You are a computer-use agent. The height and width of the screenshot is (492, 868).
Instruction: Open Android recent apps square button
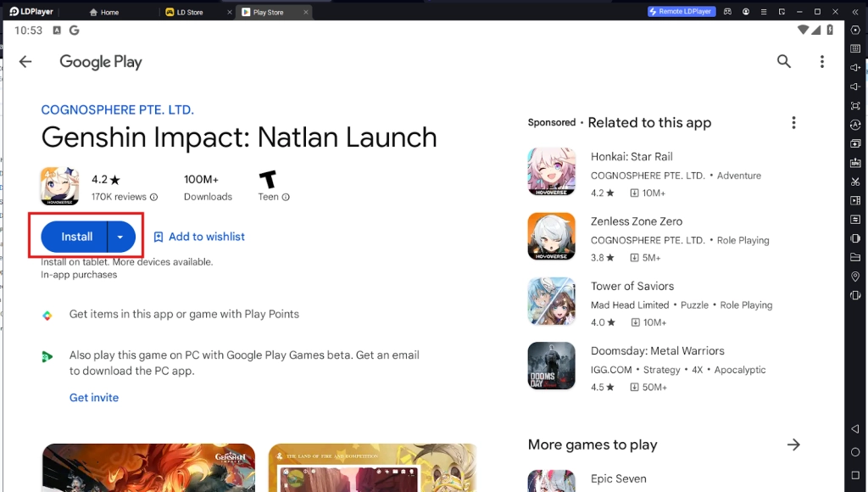coord(855,475)
